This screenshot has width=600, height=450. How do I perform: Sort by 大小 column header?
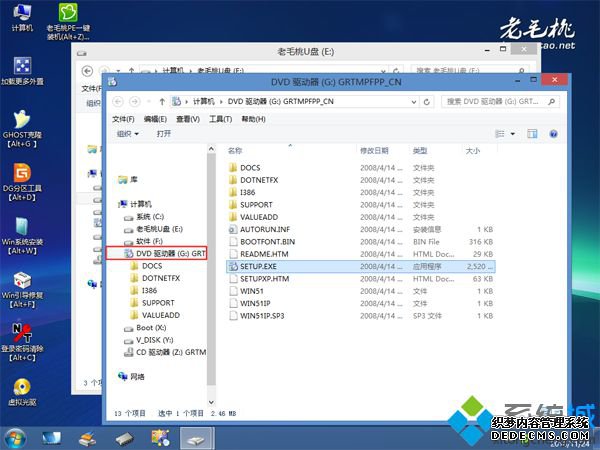coord(473,151)
